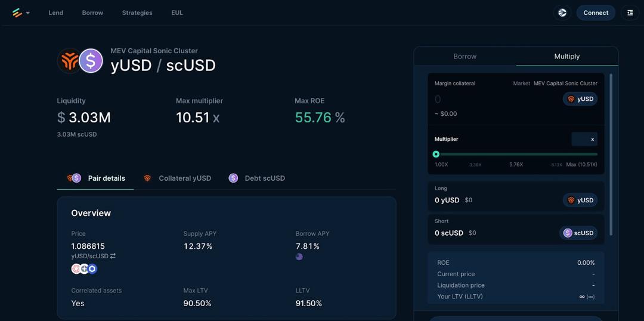Screen dimensions: 644x321
Task: Click the 55.76 % Max ROE value
Action: 320,118
